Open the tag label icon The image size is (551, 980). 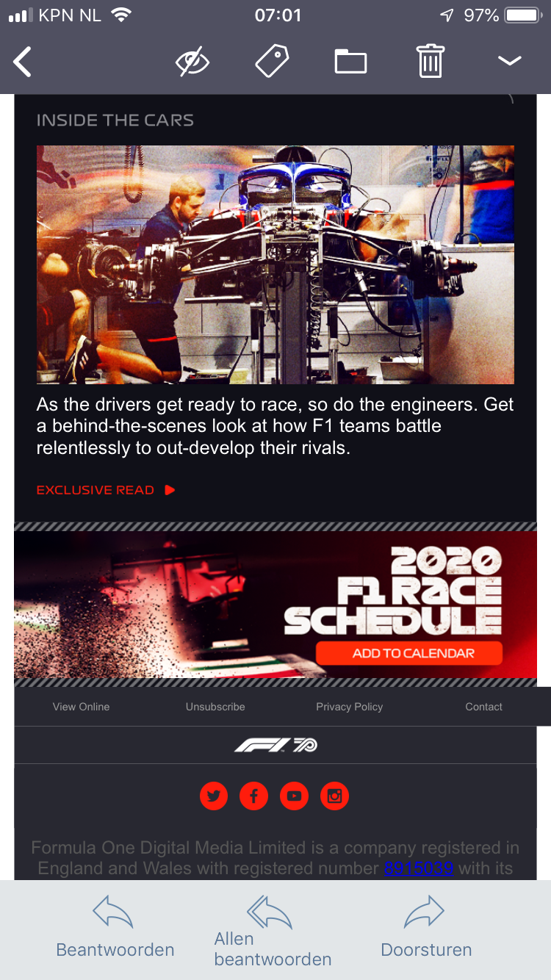pos(272,61)
